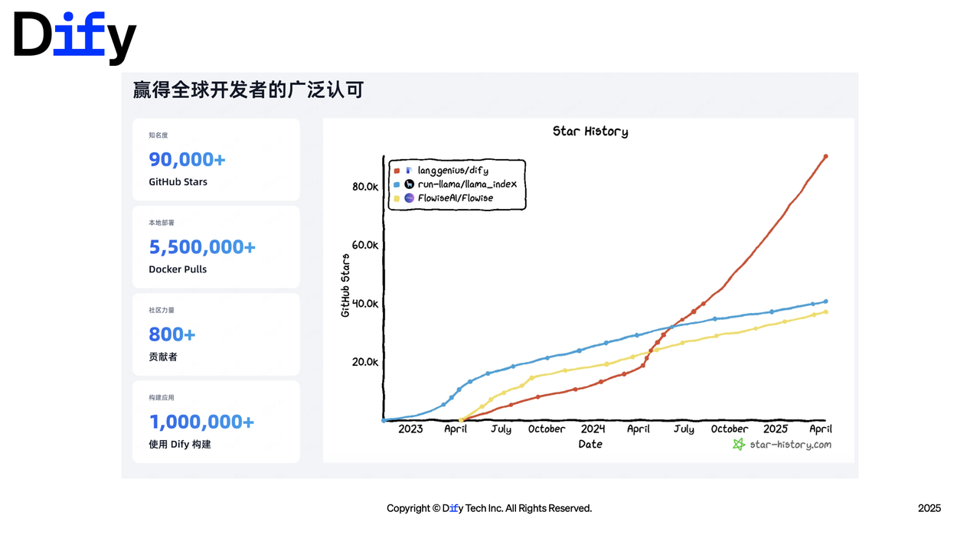Open the star-history.com link text
The width and height of the screenshot is (980, 551).
(x=790, y=444)
